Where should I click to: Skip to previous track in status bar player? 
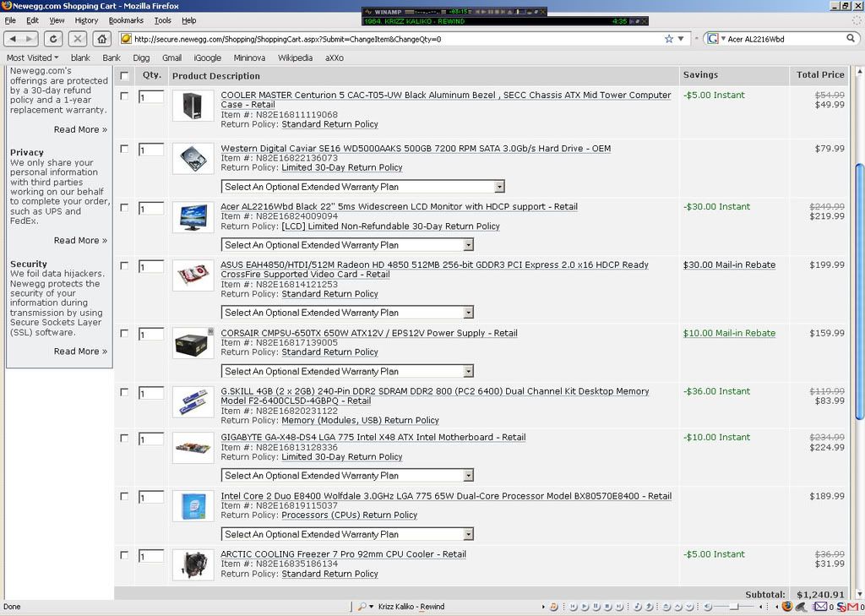[x=574, y=608]
